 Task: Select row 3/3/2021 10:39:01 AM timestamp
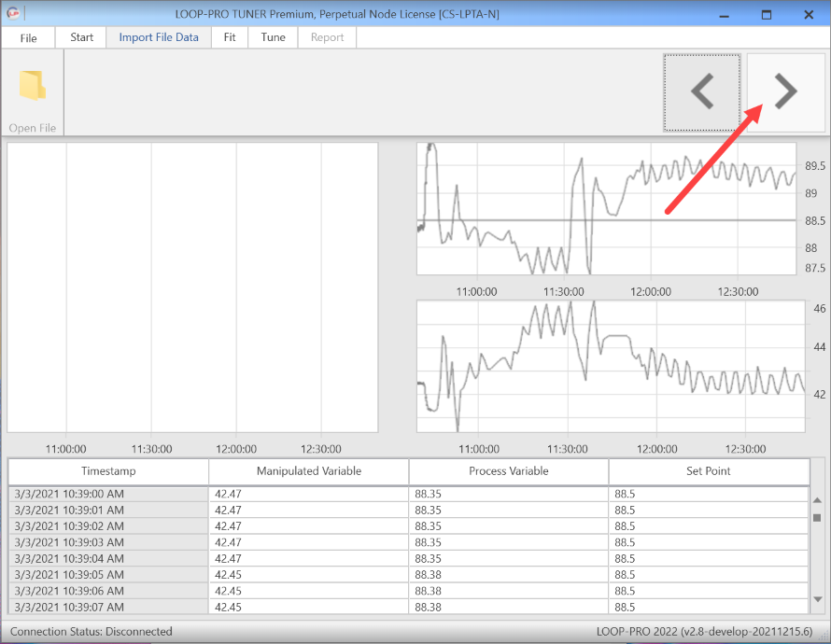(108, 510)
